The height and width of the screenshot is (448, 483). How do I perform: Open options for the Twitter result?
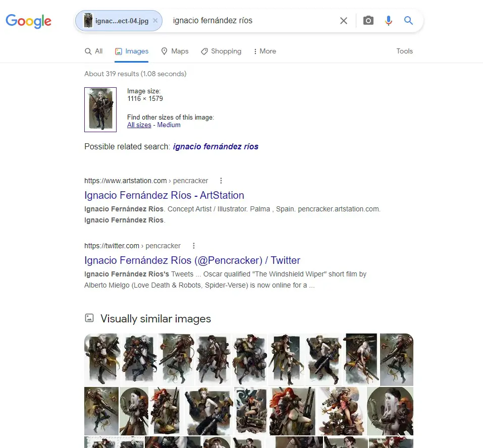coord(193,246)
